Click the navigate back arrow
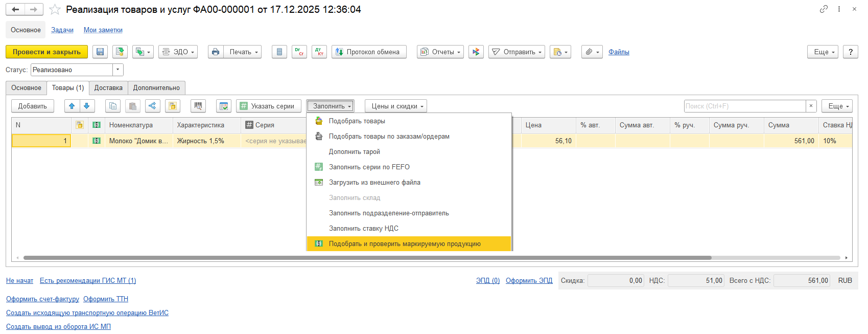Viewport: 868px width, 334px height. pos(15,9)
